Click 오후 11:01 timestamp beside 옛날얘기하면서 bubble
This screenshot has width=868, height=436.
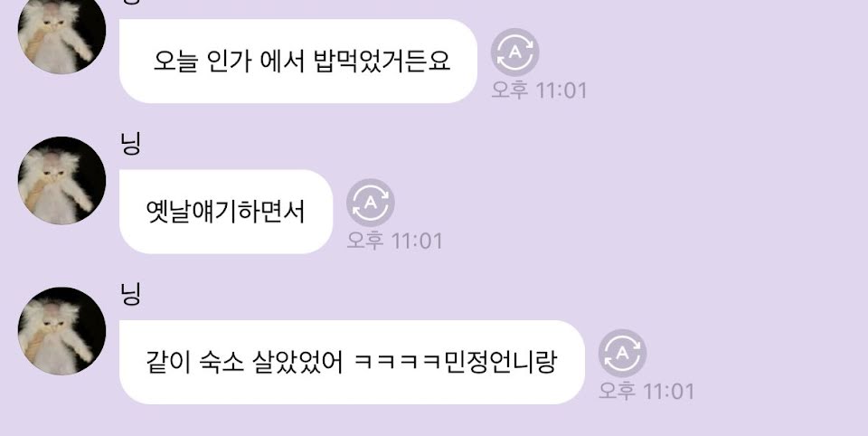click(x=394, y=241)
